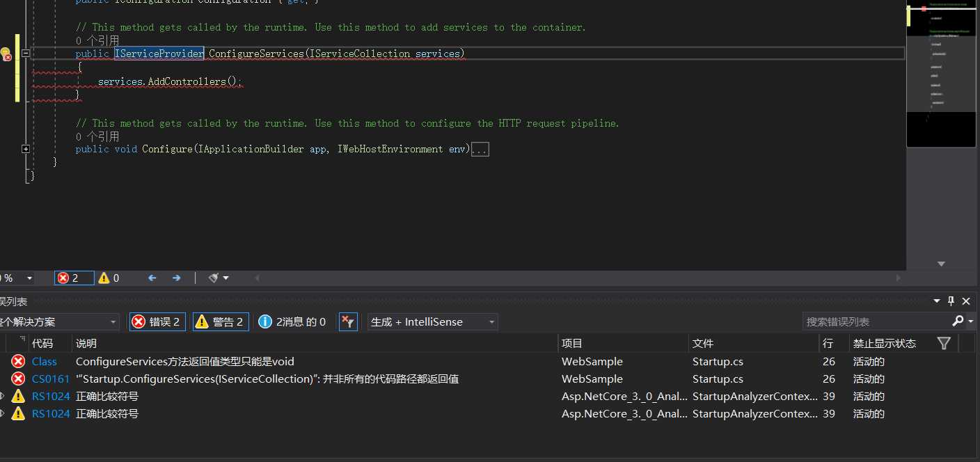Click the lightbulb error quick-action icon
The height and width of the screenshot is (462, 980).
point(6,54)
